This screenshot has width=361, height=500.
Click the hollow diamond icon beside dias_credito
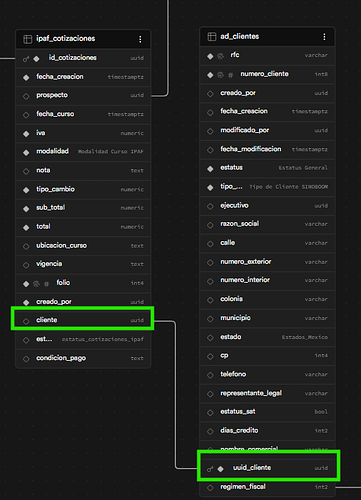click(210, 431)
